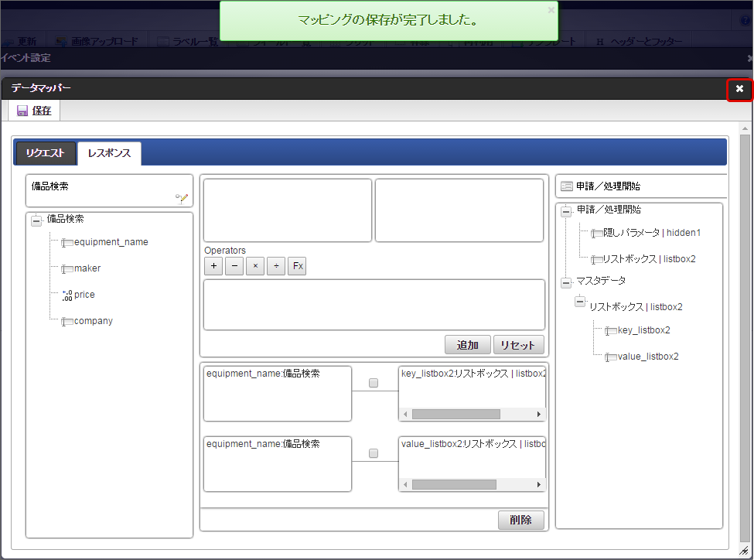Click the 追加 button
This screenshot has height=560, width=754.
[x=467, y=345]
